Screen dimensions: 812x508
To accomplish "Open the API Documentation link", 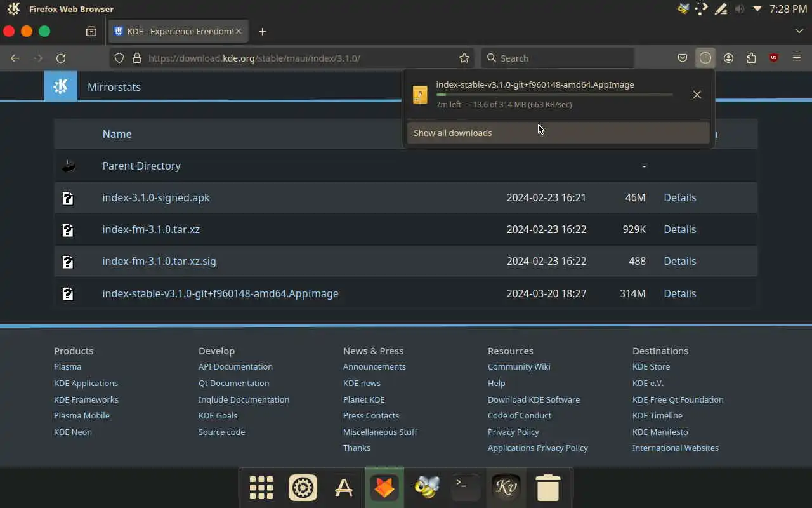I will 235,366.
